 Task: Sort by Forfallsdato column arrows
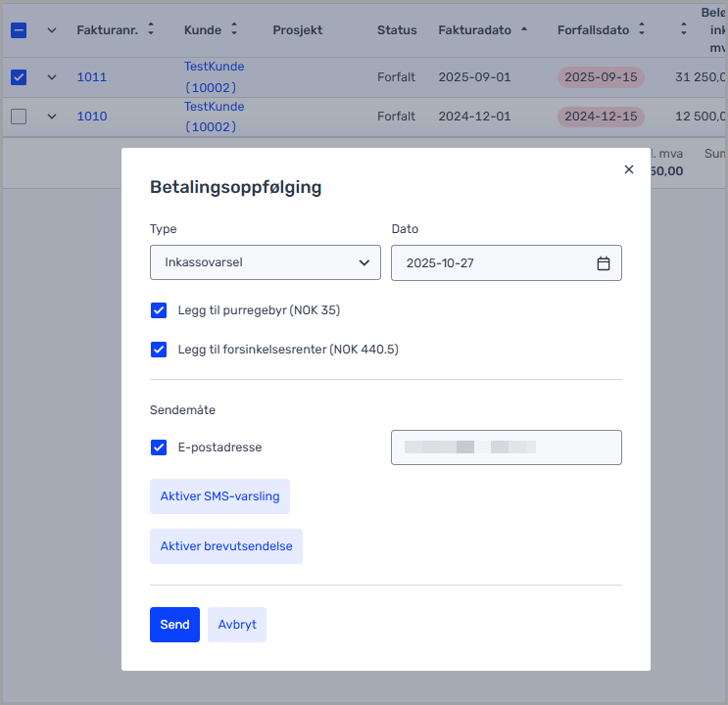(642, 29)
